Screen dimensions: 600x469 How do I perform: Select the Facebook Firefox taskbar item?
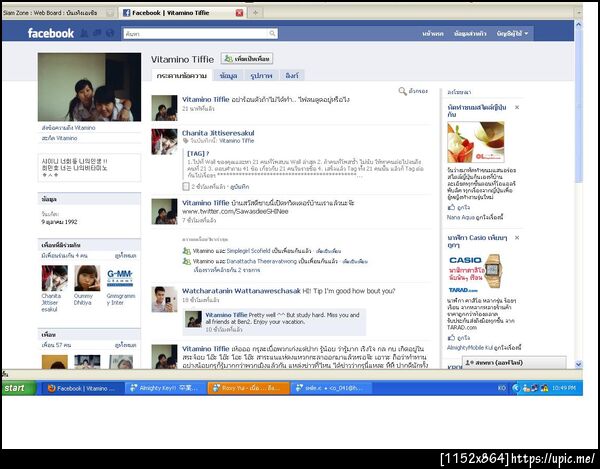[81, 388]
